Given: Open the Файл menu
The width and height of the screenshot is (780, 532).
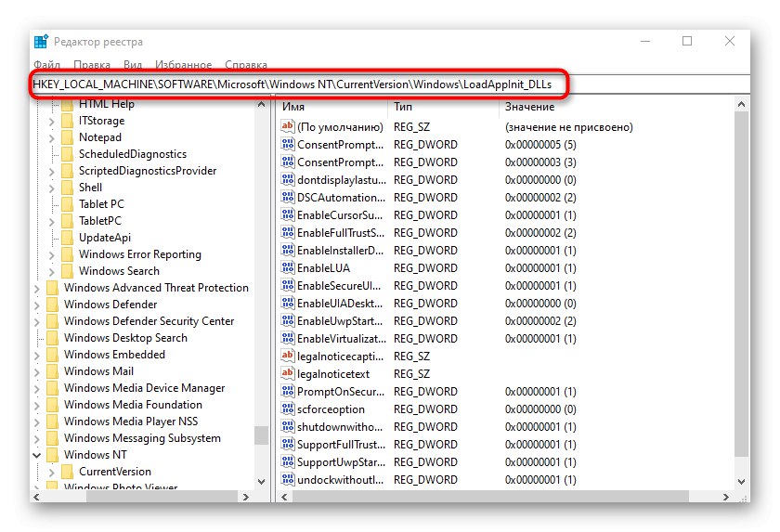Looking at the screenshot, I should (46, 65).
